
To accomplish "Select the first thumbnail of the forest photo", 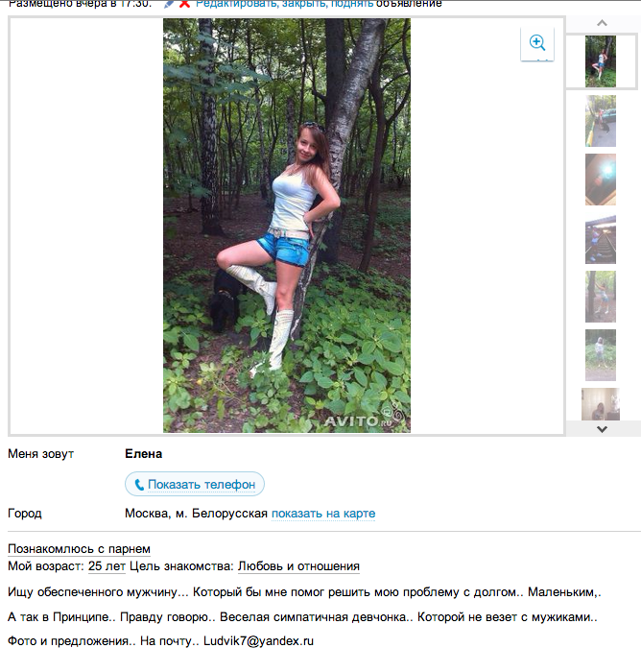I will [x=601, y=61].
